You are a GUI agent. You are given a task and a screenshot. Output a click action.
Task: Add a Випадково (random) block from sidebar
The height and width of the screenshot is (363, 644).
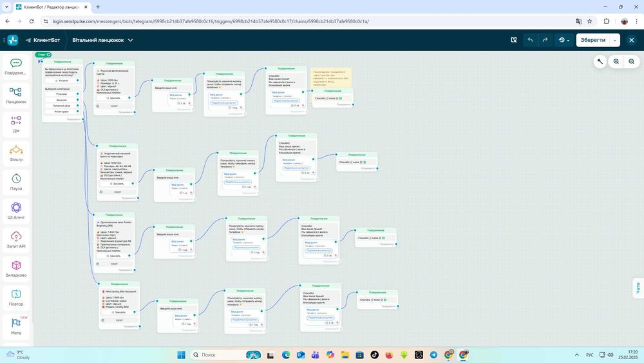point(15,268)
